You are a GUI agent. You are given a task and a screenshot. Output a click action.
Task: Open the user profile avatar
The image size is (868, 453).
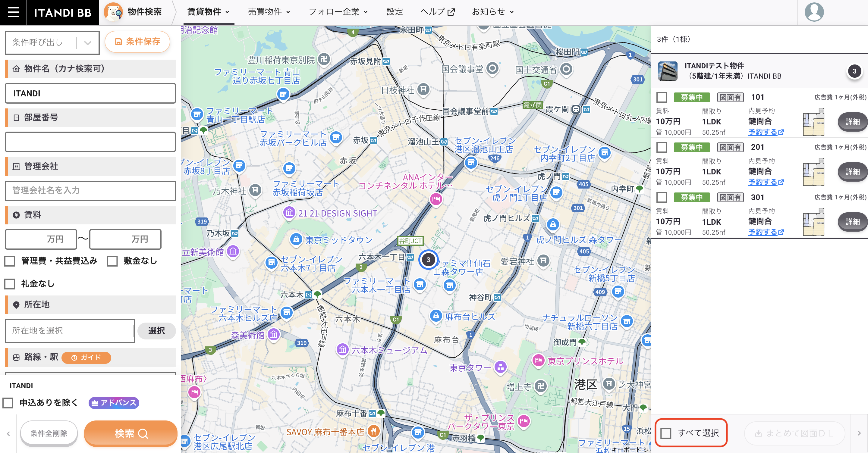pos(814,12)
